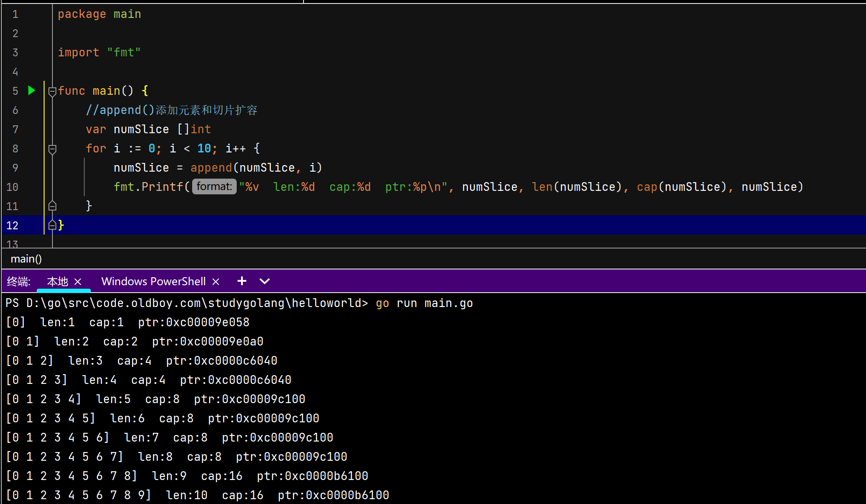The image size is (866, 504).
Task: Click output row with ptr:0xc00009e0a0
Action: click(x=135, y=342)
